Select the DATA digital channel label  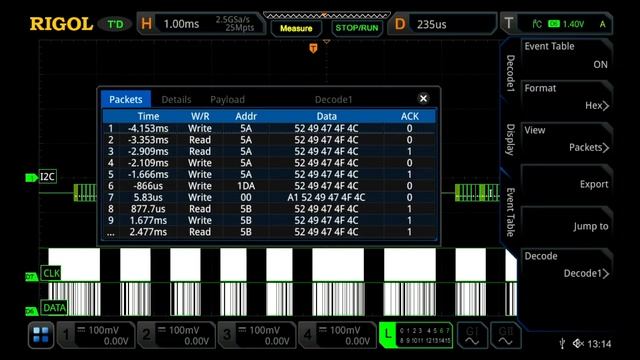tap(54, 307)
